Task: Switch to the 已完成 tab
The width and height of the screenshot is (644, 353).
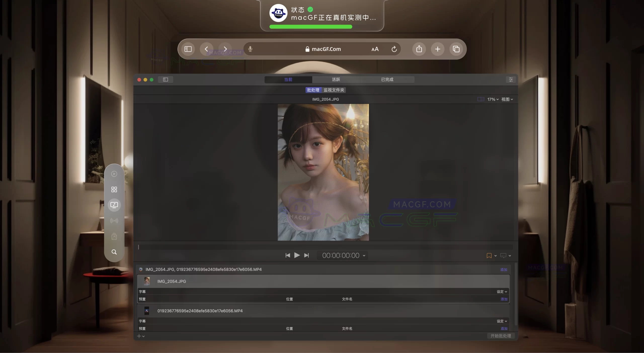Action: [387, 79]
